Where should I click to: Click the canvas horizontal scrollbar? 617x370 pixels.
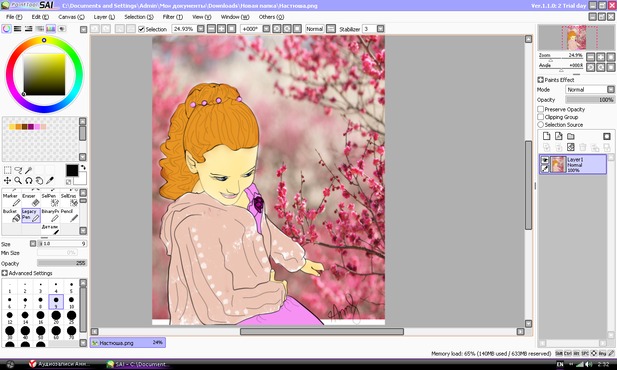(x=322, y=332)
